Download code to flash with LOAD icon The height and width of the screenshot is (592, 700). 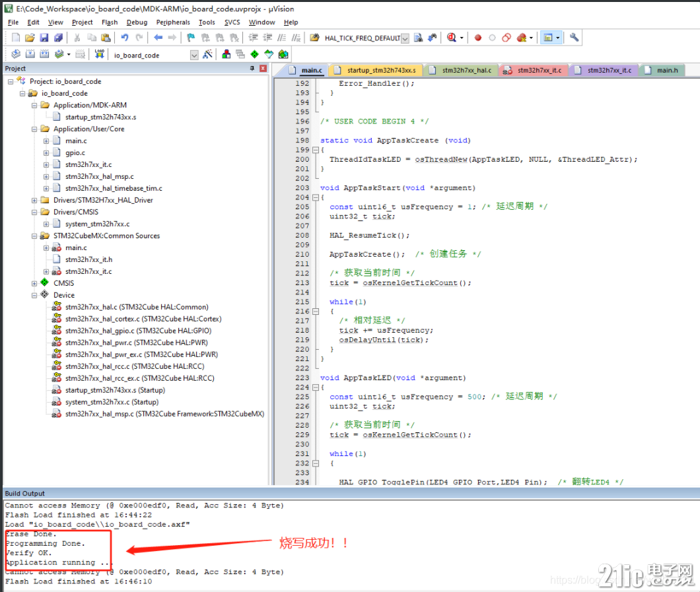click(100, 54)
